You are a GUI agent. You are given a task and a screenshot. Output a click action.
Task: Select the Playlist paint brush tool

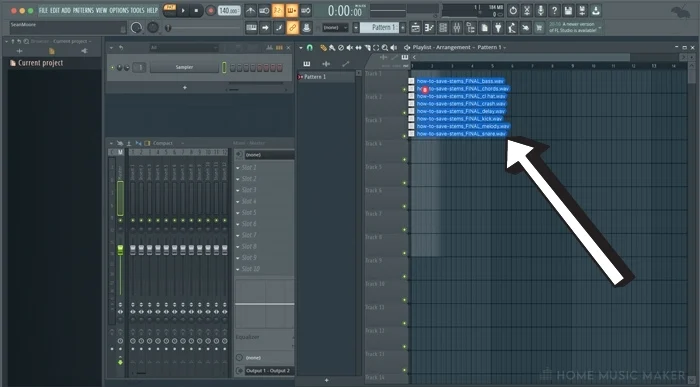pos(332,47)
